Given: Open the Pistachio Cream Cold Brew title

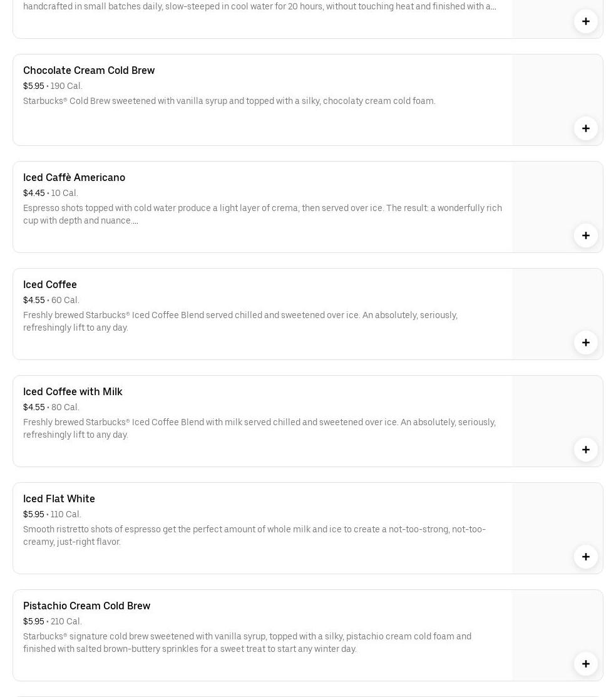Looking at the screenshot, I should coord(86,606).
